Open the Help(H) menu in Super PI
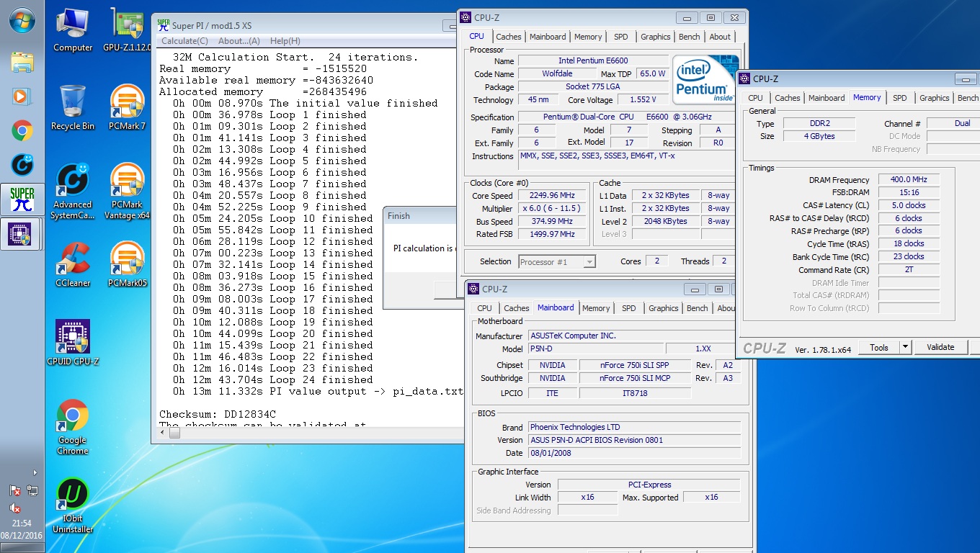 pos(285,41)
